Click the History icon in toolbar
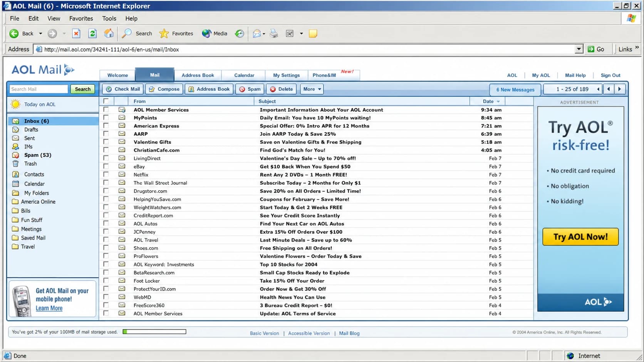Screen dimensions: 644x362 click(x=240, y=33)
